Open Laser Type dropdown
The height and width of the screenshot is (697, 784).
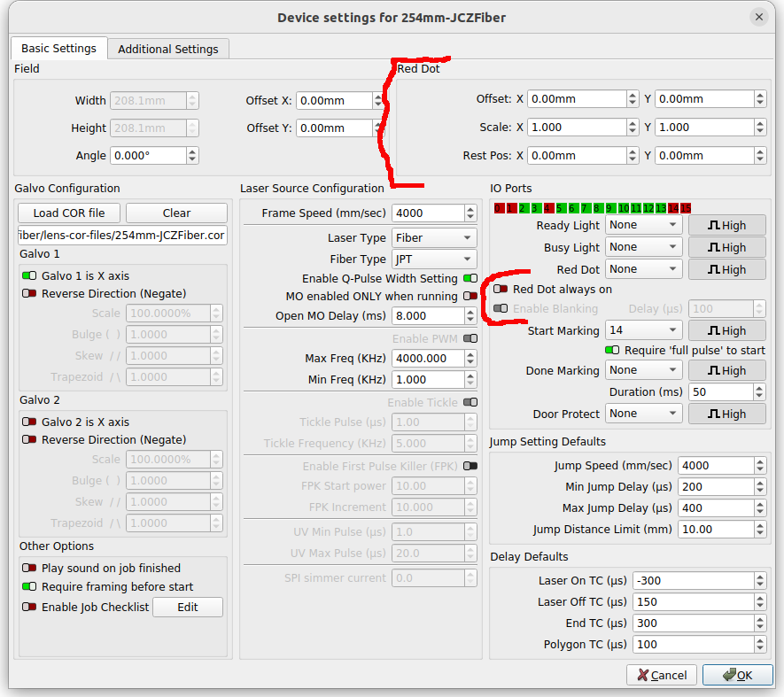click(434, 238)
